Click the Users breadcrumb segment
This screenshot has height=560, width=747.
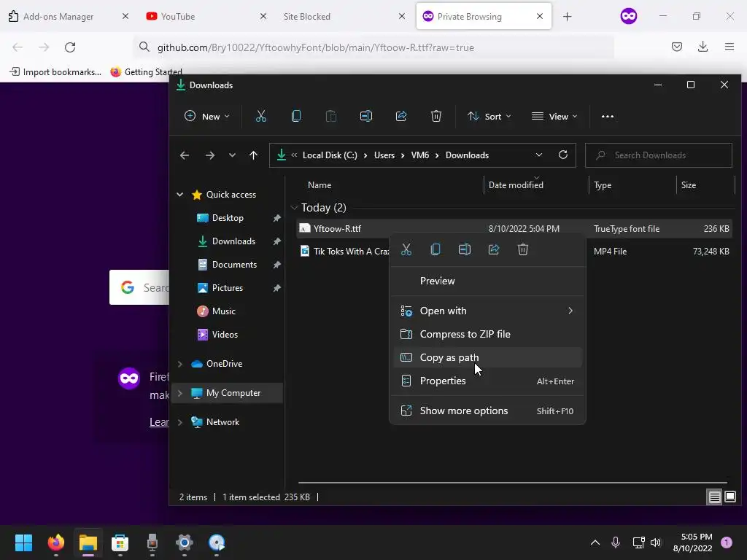(384, 155)
